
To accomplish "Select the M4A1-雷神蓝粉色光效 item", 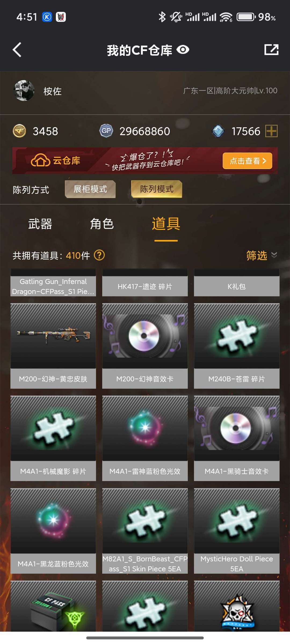I will click(145, 438).
